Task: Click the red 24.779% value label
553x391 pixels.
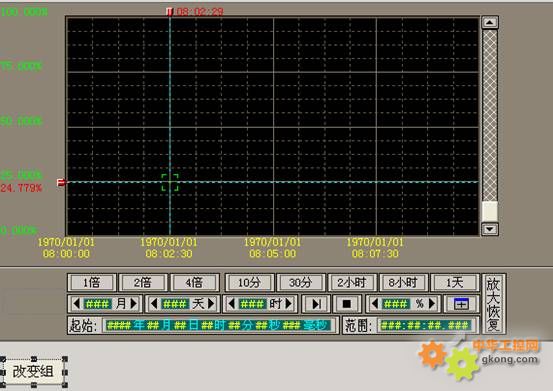Action: (21, 188)
